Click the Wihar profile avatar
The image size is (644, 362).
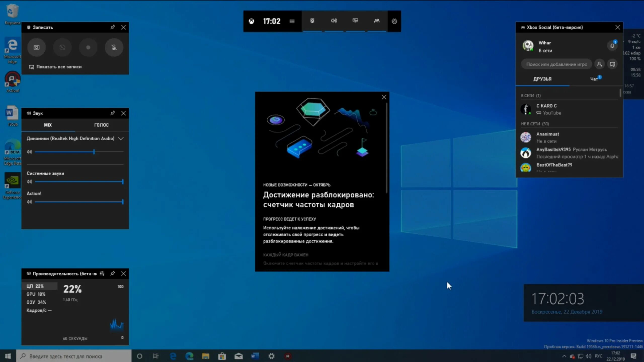coord(528,46)
